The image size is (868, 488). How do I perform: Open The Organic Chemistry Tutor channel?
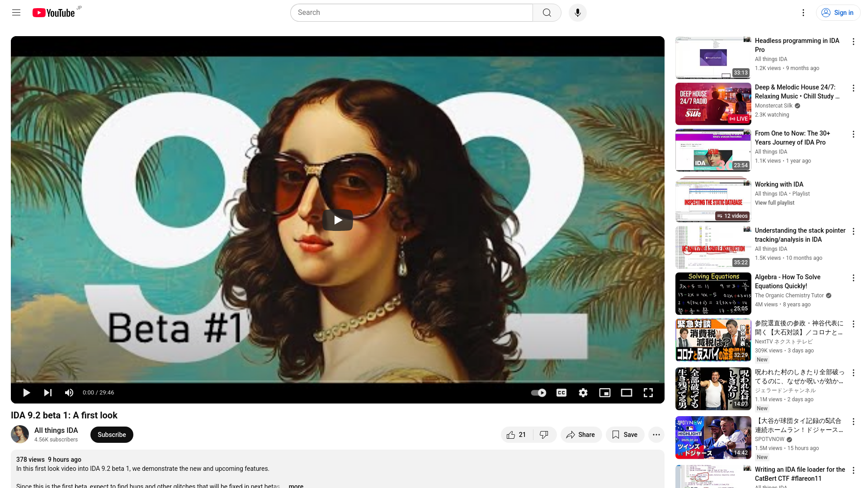pos(789,296)
